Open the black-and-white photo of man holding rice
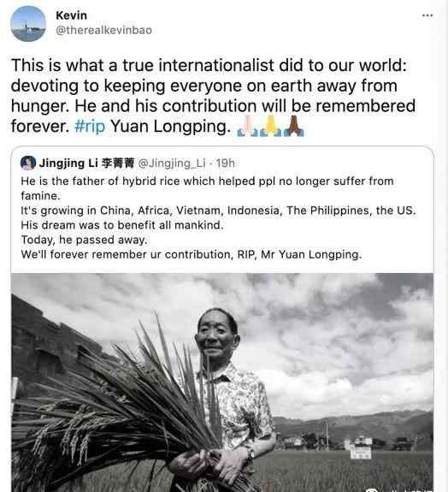448x492 pixels. pyautogui.click(x=222, y=382)
